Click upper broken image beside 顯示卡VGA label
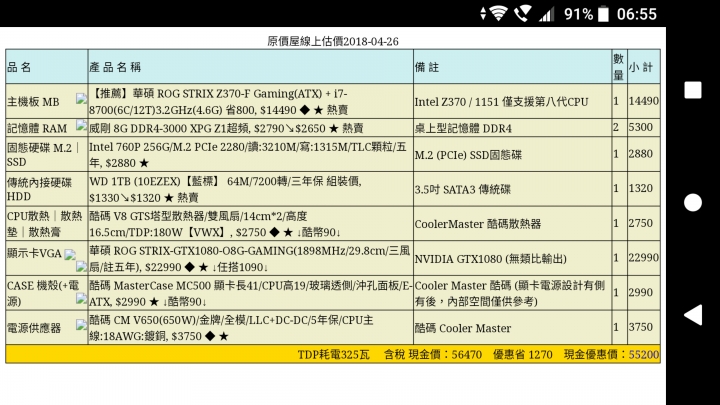 [70, 254]
